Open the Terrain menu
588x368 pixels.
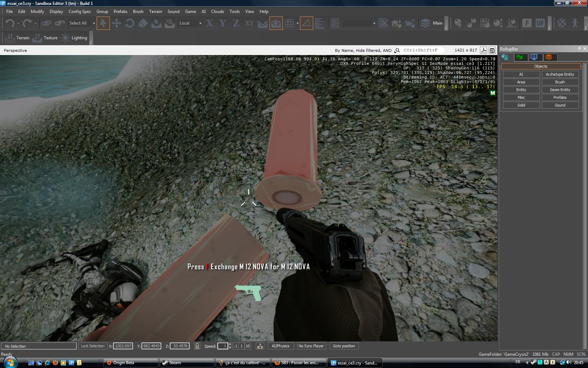click(x=155, y=11)
